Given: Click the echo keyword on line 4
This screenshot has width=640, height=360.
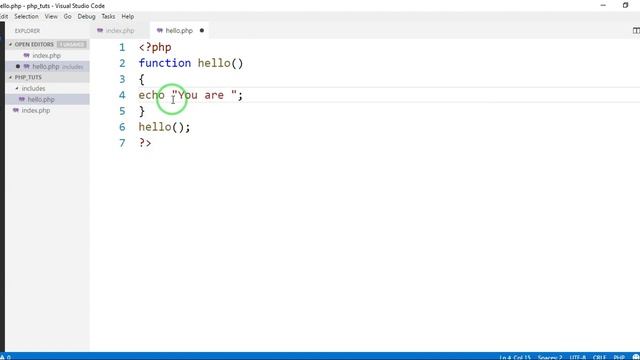Looking at the screenshot, I should tap(151, 95).
